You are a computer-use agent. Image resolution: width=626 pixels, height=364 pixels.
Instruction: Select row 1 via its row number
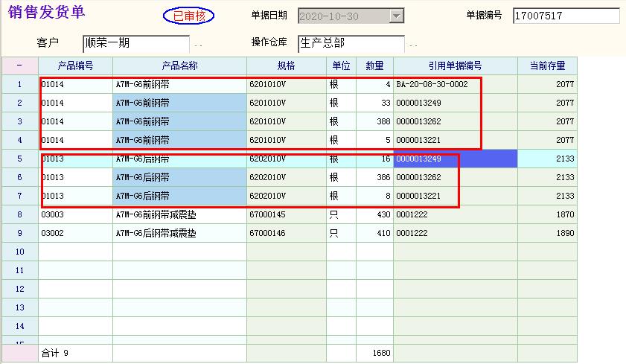(19, 84)
